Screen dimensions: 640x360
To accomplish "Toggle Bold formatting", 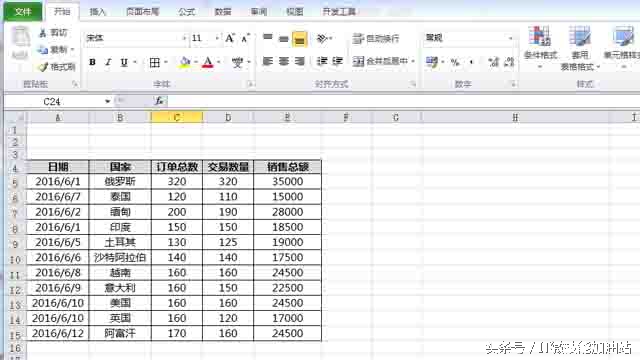I will click(x=92, y=62).
